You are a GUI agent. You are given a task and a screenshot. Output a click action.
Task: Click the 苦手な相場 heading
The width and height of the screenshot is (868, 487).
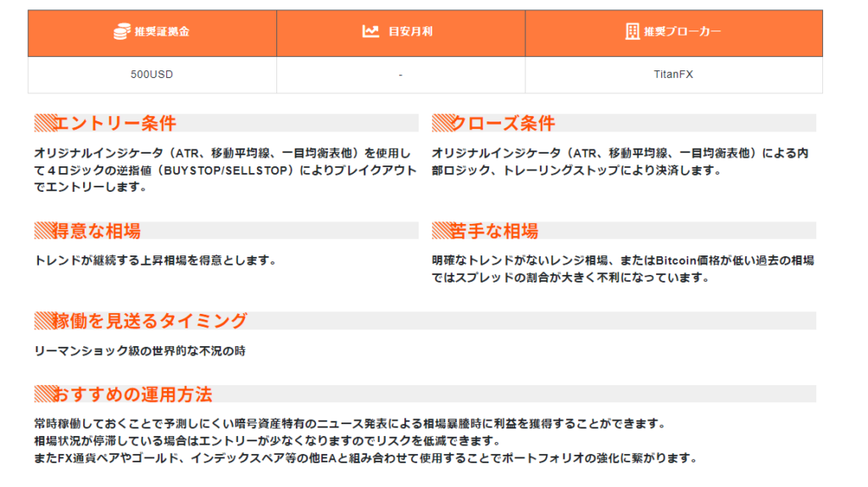coord(494,231)
